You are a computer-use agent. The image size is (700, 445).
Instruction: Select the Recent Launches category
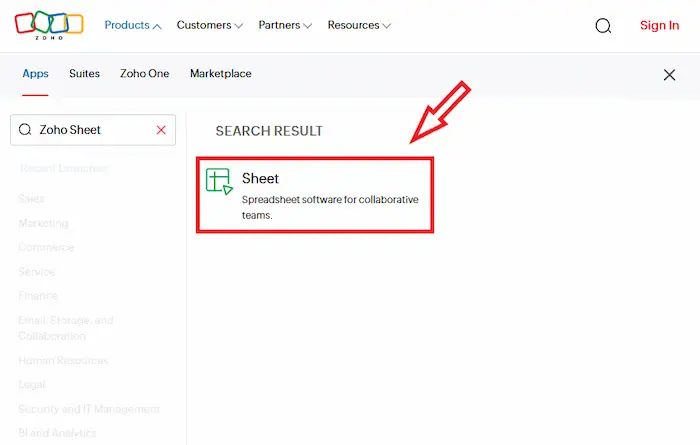pyautogui.click(x=63, y=168)
